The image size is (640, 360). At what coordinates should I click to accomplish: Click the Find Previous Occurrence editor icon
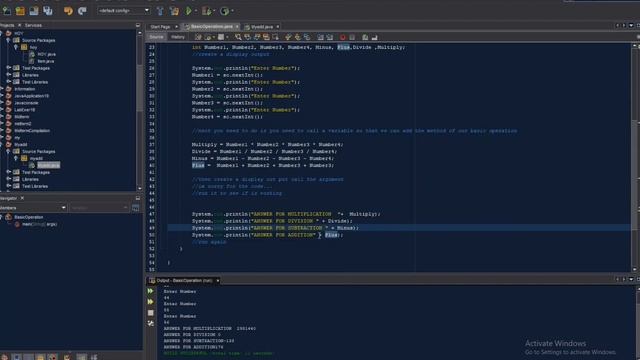tap(247, 37)
